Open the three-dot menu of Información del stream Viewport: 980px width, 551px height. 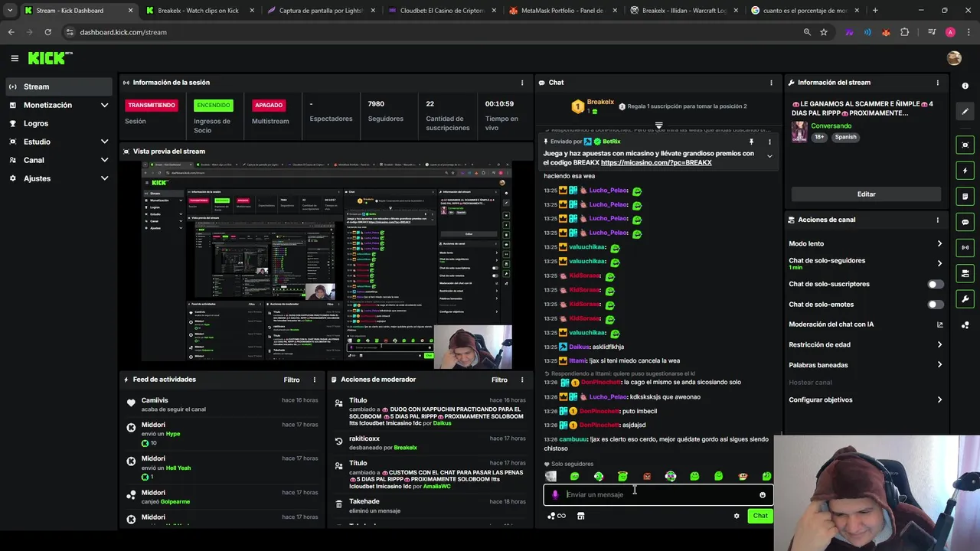[x=937, y=83]
